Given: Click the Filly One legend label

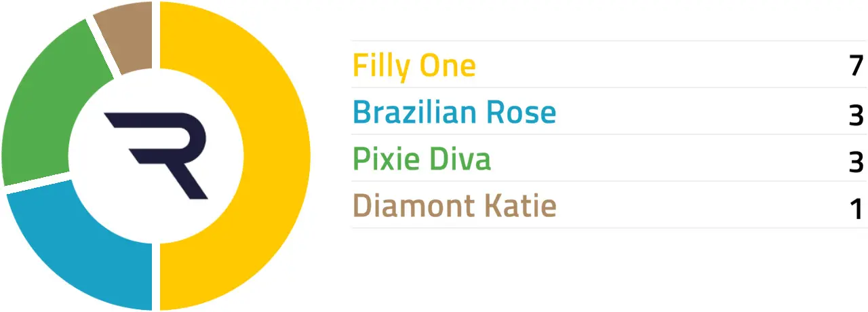Looking at the screenshot, I should pos(414,66).
